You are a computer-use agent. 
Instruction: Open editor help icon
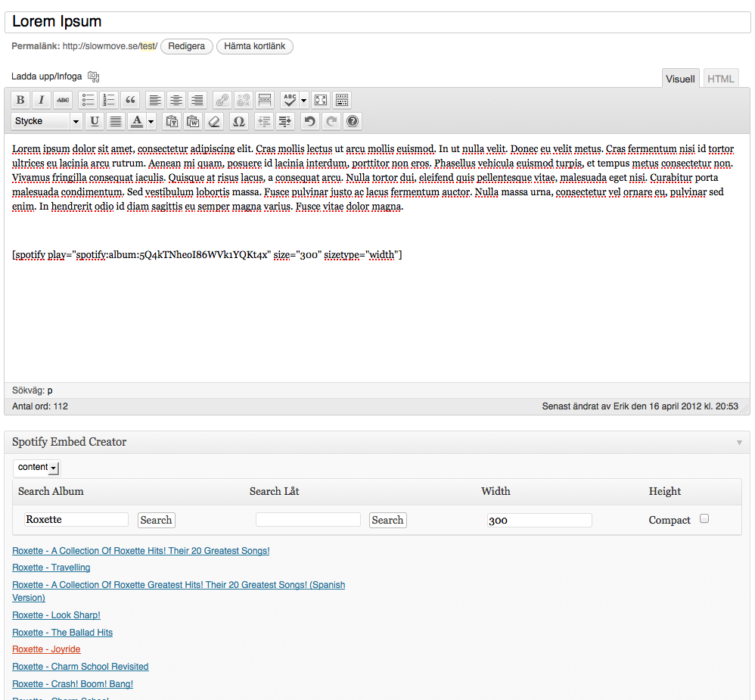(x=352, y=121)
